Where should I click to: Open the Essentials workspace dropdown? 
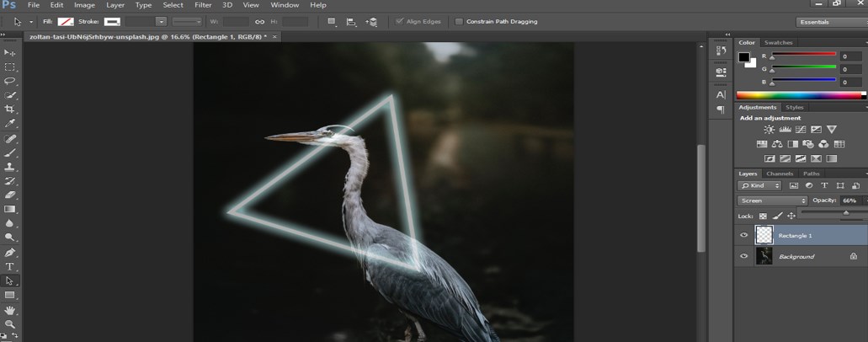(832, 22)
